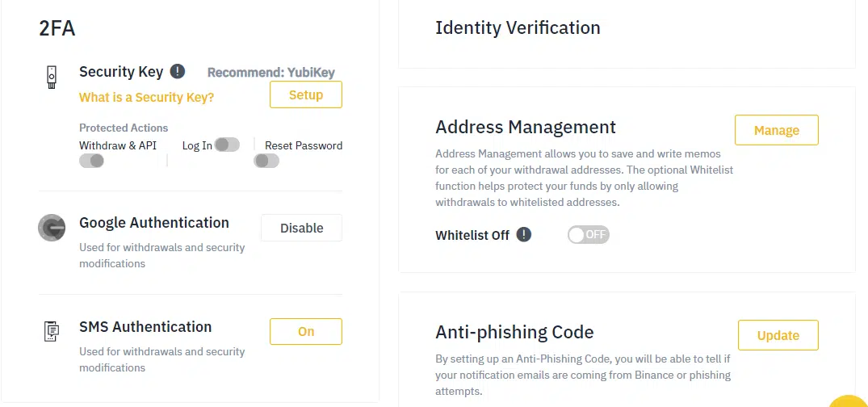Click the SMS Authentication On button
Image resolution: width=868 pixels, height=407 pixels.
(306, 332)
